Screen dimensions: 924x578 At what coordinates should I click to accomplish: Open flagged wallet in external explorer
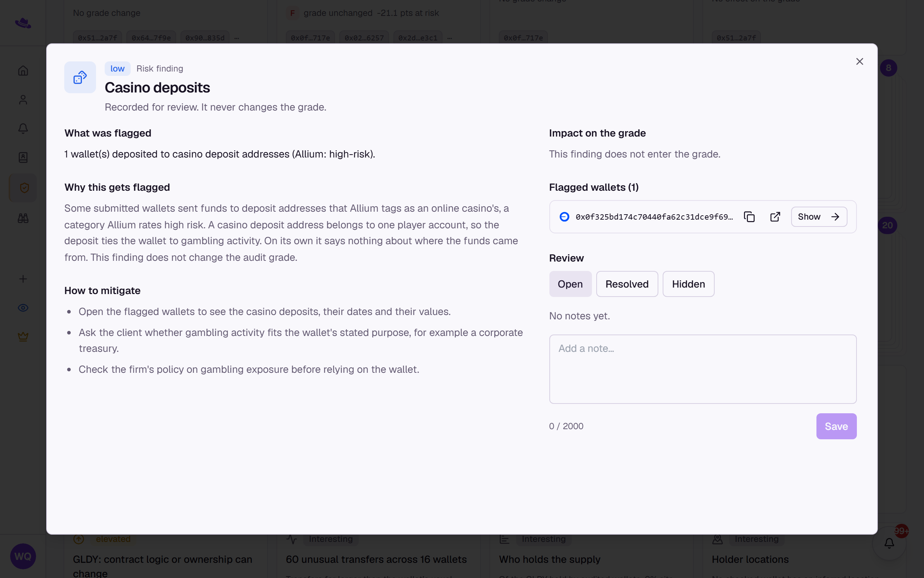point(775,217)
